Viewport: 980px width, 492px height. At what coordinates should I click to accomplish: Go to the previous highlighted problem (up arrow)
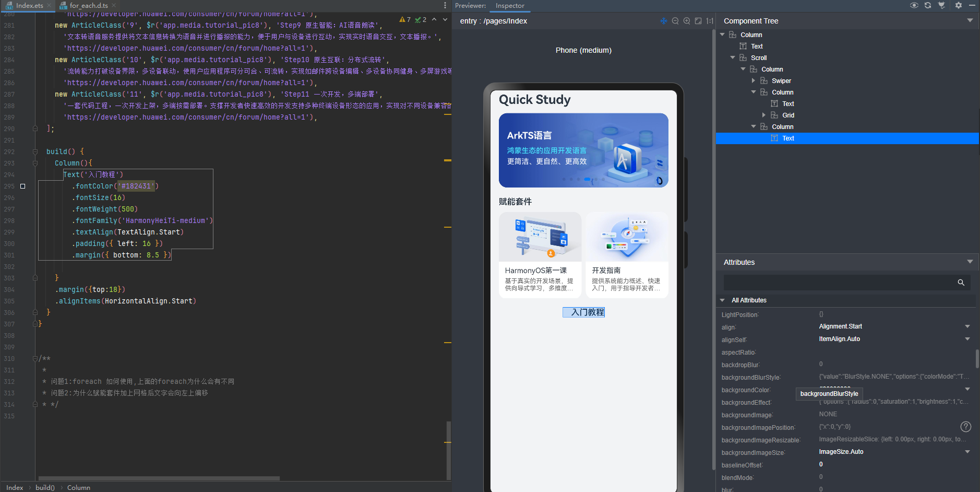tap(434, 19)
